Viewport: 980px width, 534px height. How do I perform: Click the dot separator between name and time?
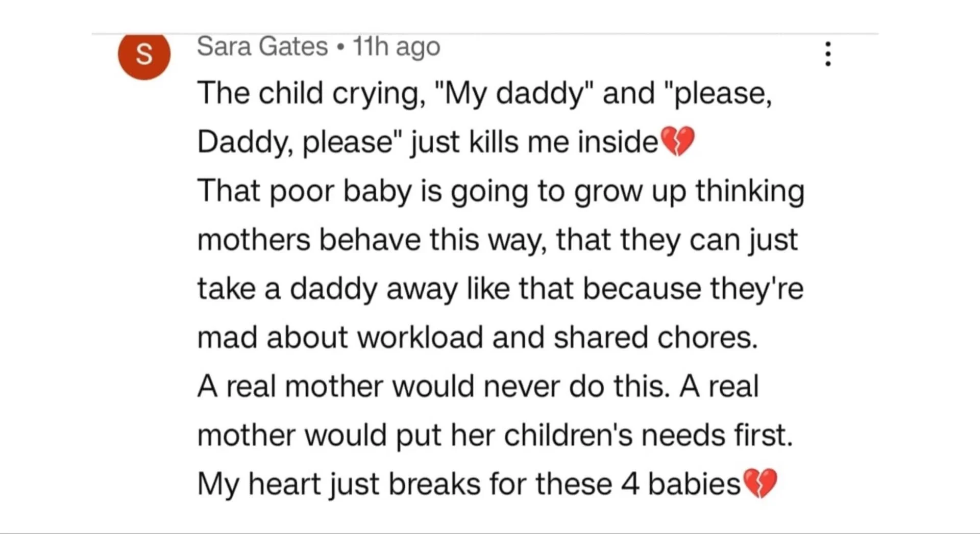(340, 48)
